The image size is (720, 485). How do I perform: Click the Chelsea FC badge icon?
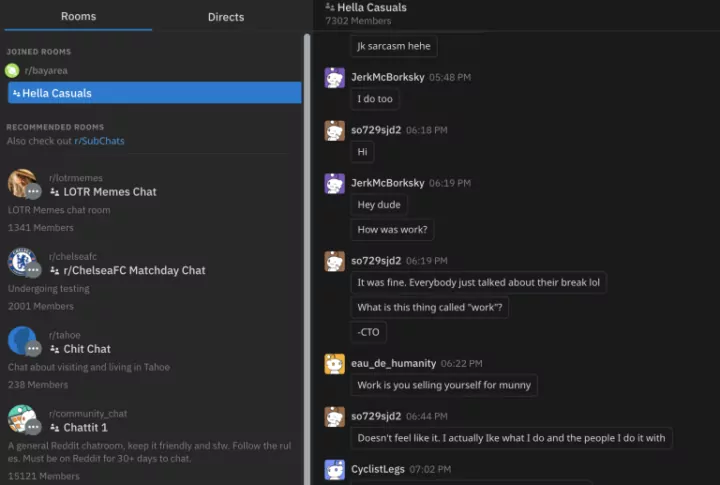point(22,262)
